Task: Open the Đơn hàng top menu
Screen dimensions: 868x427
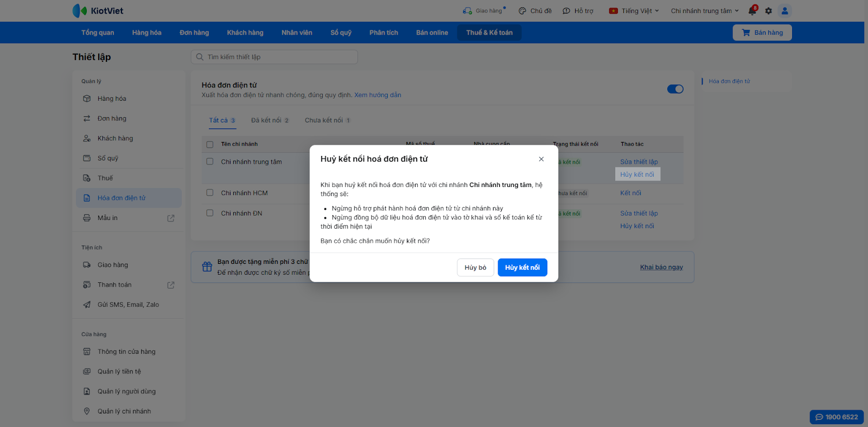Action: tap(194, 33)
